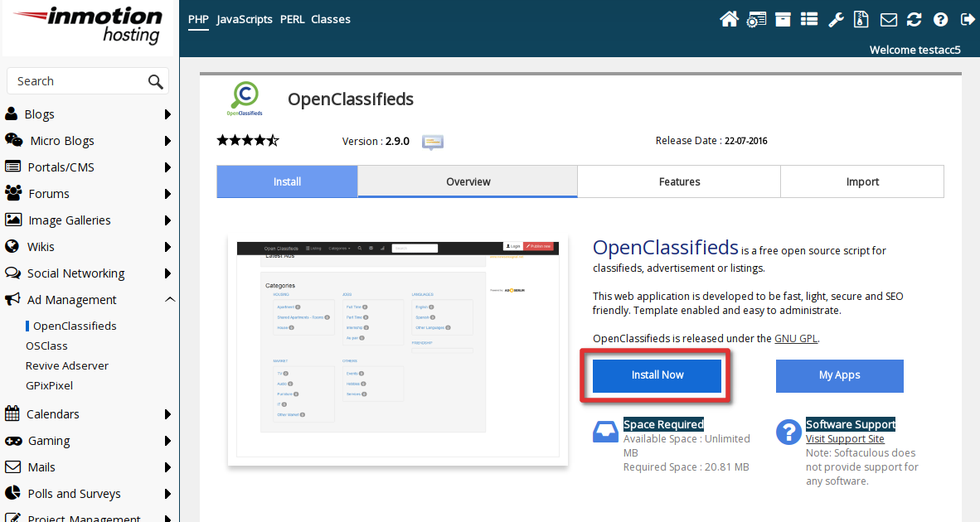The width and height of the screenshot is (980, 522).
Task: Select the PHP scripts menu
Action: (198, 19)
